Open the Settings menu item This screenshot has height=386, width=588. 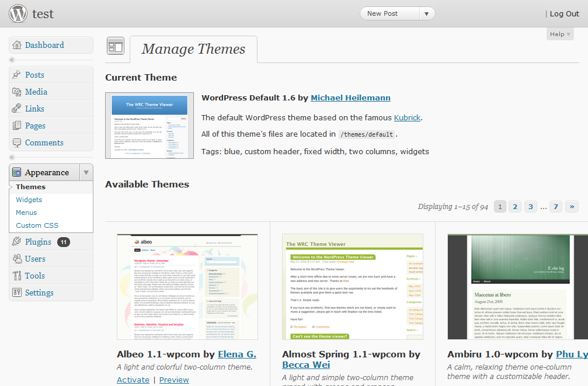pyautogui.click(x=51, y=293)
